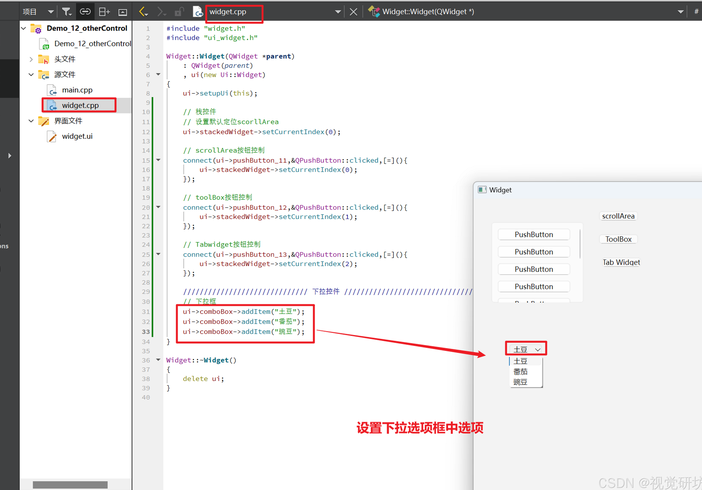The image size is (702, 490).
Task: Click the #include "ui_widget.h" line
Action: [212, 38]
